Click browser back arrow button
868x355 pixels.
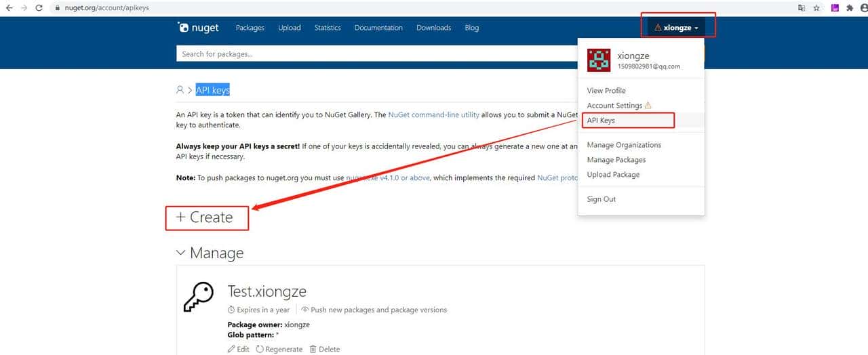(x=9, y=7)
